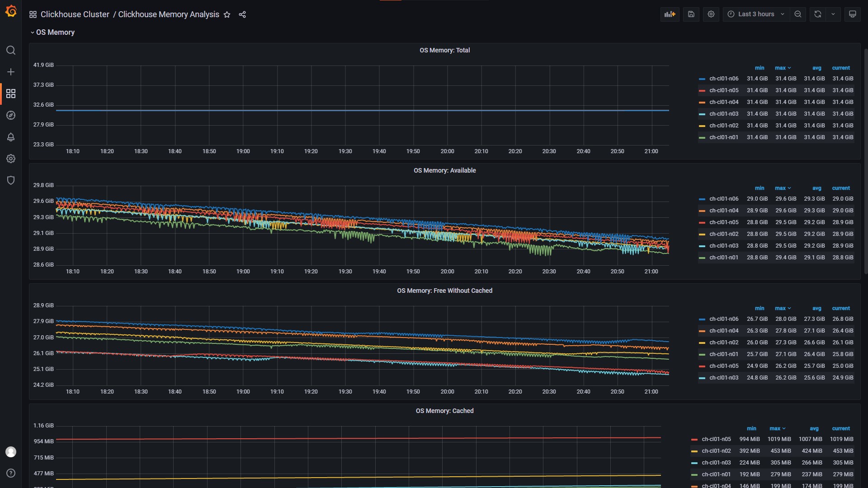Open the OS Memory: Available panel title menu
The image size is (868, 488).
[x=444, y=170]
